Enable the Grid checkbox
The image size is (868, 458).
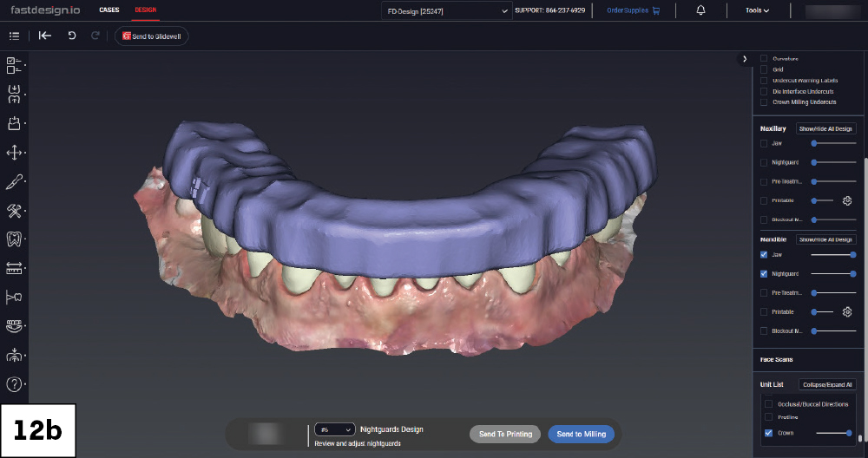pos(764,69)
